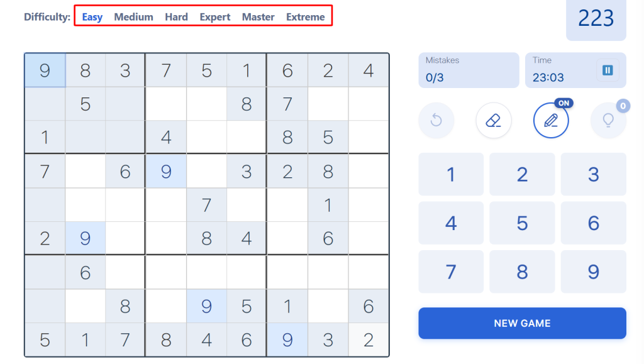This screenshot has width=644, height=364.
Task: Click the undo arrow icon
Action: click(x=436, y=120)
